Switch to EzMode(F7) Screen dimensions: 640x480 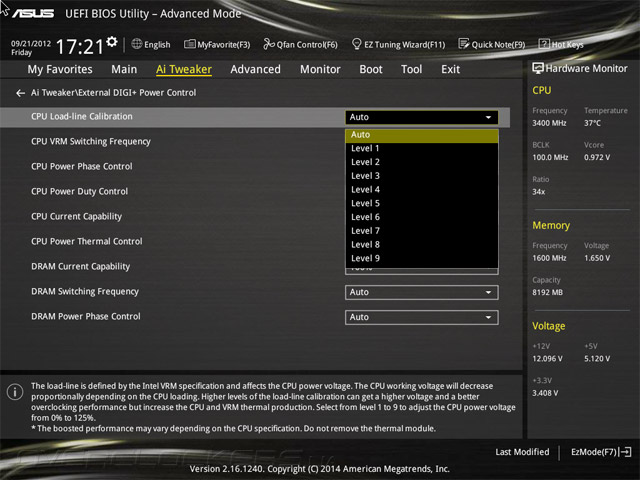[594, 452]
